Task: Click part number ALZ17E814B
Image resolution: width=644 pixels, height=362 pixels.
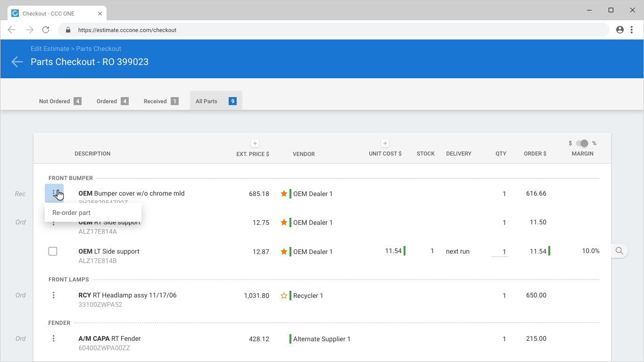Action: (98, 261)
